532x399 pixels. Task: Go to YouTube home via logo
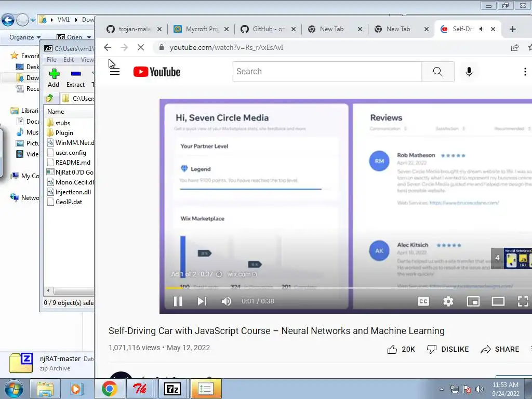(157, 72)
